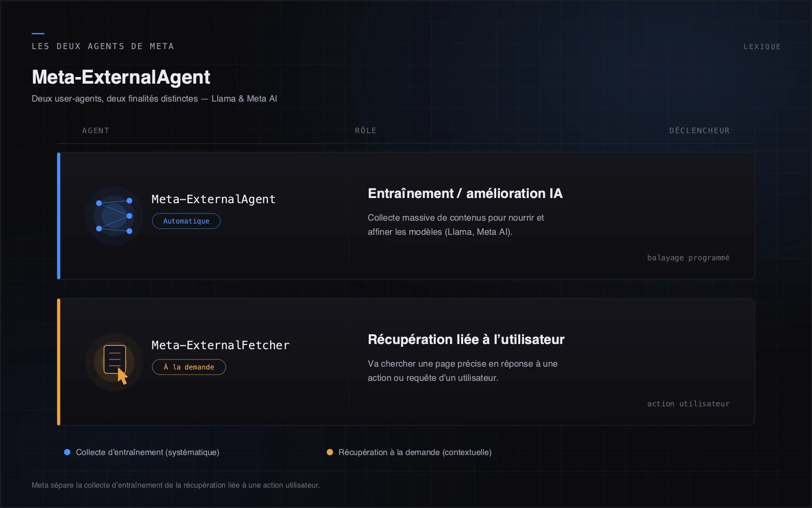Viewport: 812px width, 508px height.
Task: Click the Meta-ExternalAgent main page title
Action: click(121, 77)
